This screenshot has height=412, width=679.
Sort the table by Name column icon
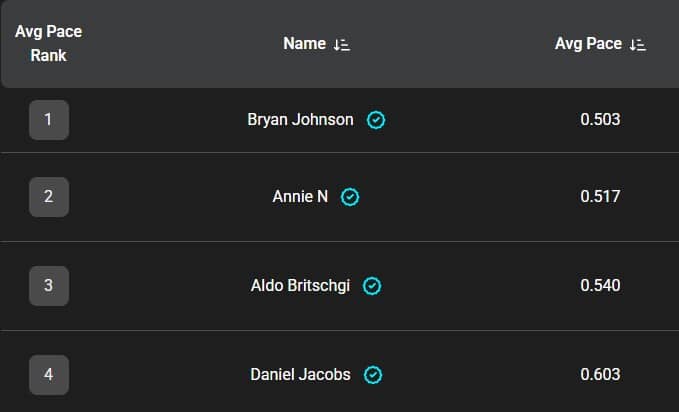pos(342,44)
